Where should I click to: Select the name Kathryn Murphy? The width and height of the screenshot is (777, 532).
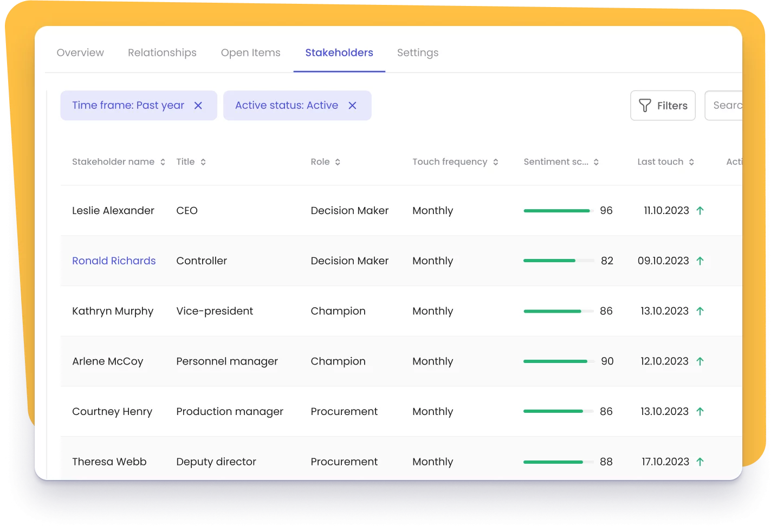coord(113,311)
